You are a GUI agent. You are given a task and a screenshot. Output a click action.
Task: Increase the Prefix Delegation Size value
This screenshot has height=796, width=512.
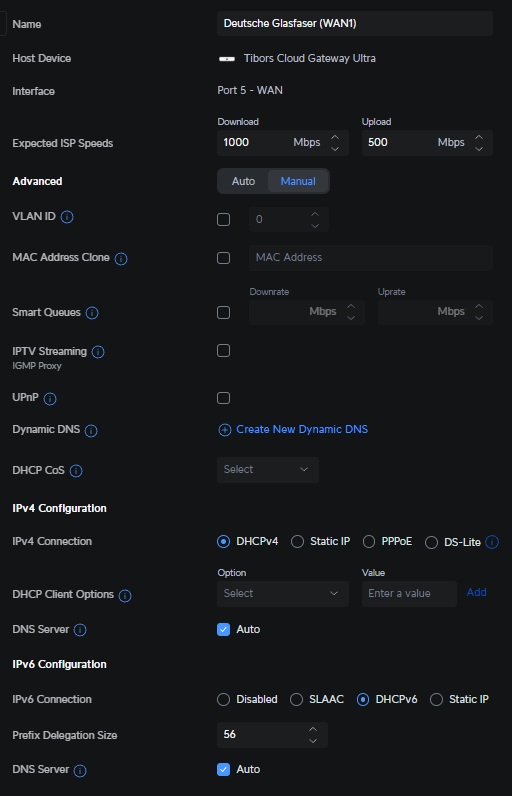pos(313,729)
